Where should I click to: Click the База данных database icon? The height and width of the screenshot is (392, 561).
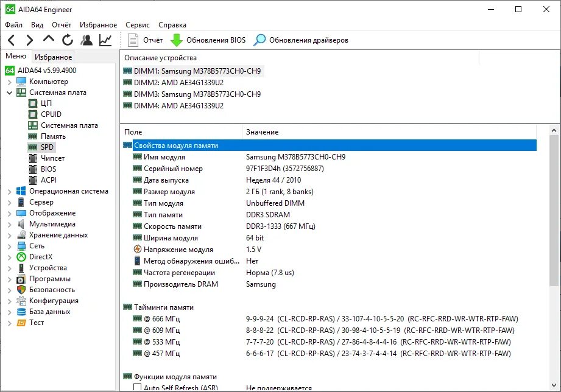click(21, 312)
